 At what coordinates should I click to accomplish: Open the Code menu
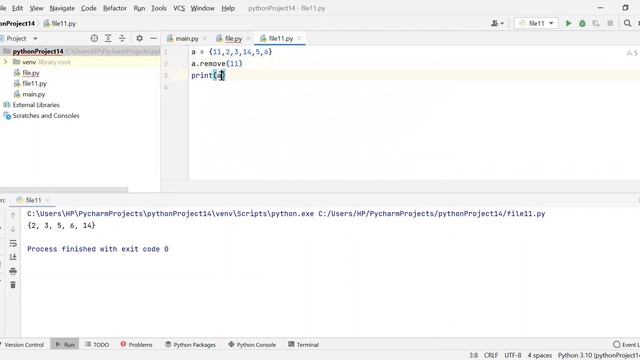(x=89, y=8)
